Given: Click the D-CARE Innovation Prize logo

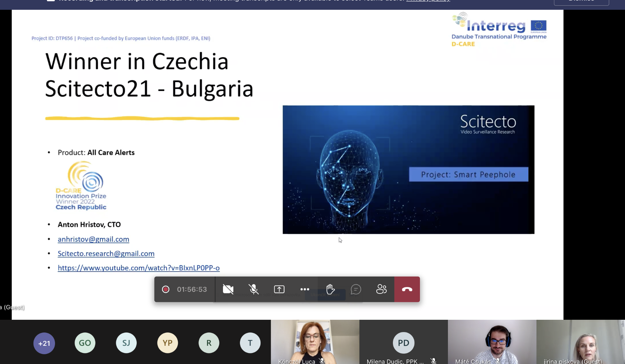Looking at the screenshot, I should [81, 186].
